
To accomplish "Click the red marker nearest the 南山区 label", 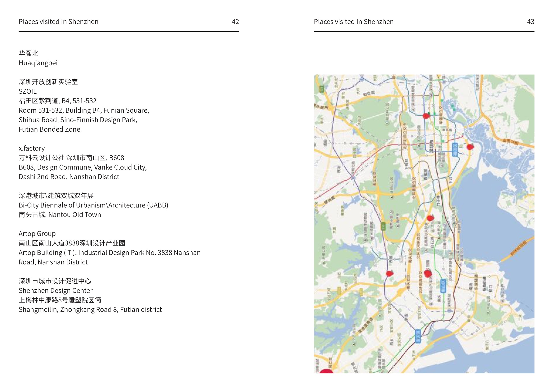I will click(x=428, y=273).
